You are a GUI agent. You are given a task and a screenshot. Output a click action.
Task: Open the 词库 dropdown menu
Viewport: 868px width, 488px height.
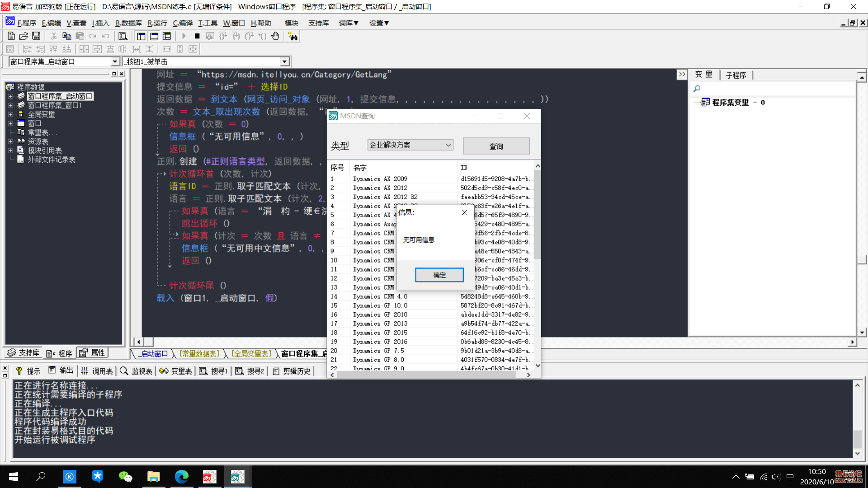click(349, 23)
